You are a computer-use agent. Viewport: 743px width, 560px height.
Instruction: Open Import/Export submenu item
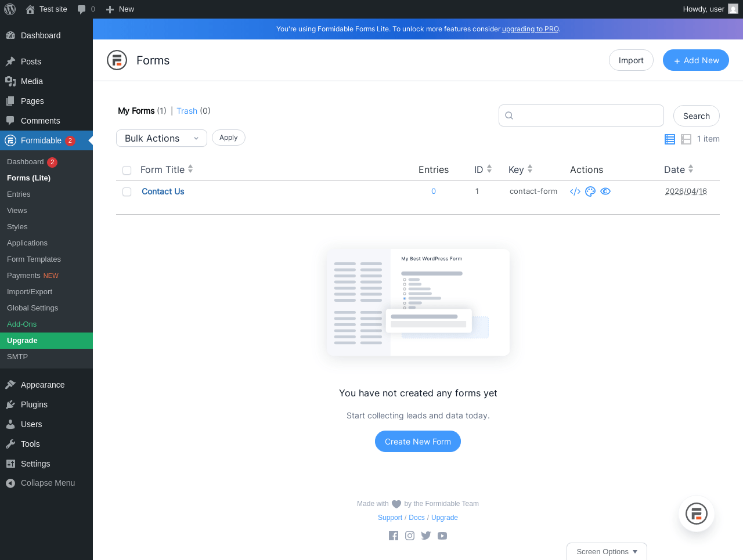point(46,292)
